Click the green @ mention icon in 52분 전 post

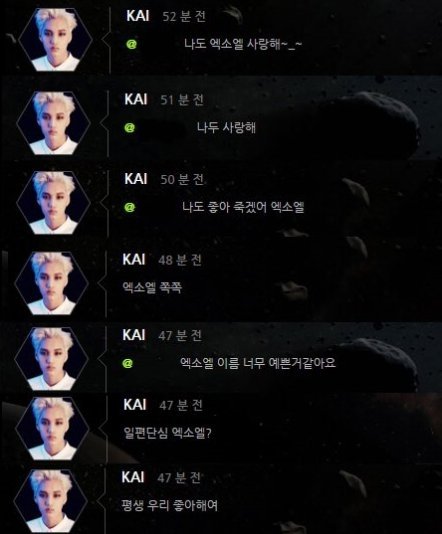(x=131, y=44)
